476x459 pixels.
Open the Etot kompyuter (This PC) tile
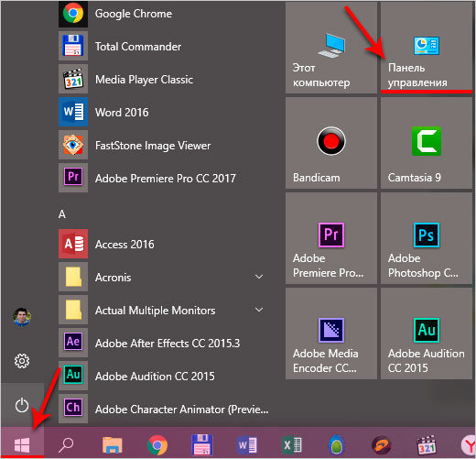331,48
